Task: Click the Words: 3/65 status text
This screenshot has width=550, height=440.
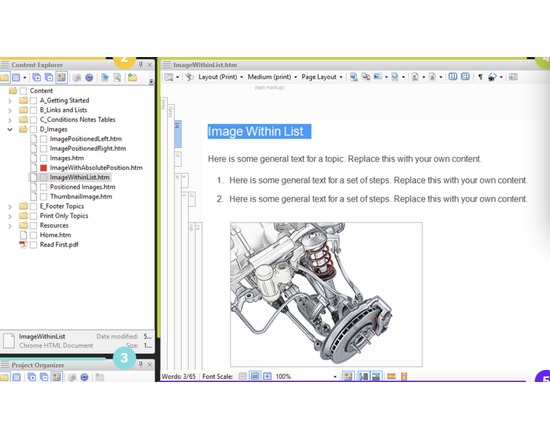Action: pyautogui.click(x=179, y=376)
